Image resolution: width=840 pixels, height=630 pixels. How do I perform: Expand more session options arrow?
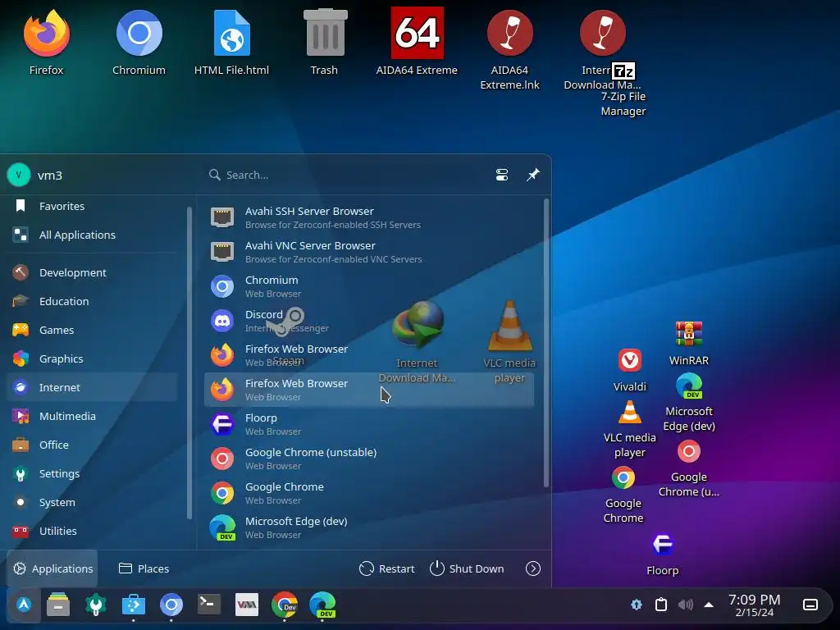(x=533, y=568)
